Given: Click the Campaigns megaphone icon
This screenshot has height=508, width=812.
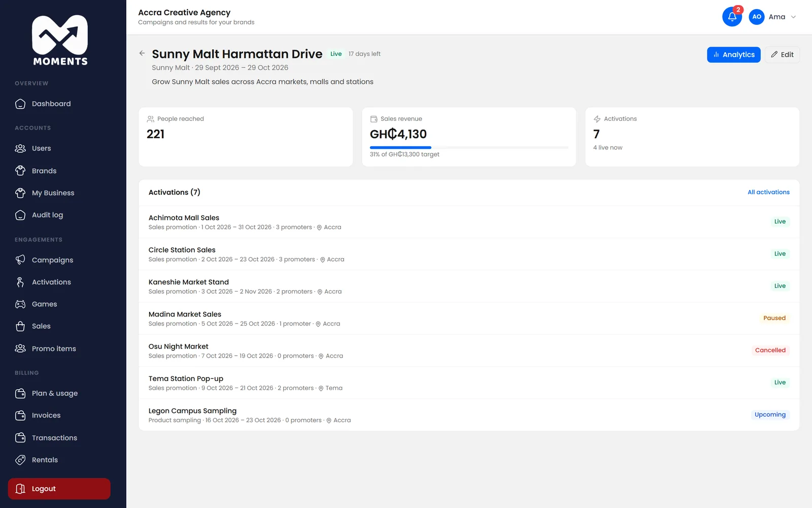Looking at the screenshot, I should pos(20,260).
